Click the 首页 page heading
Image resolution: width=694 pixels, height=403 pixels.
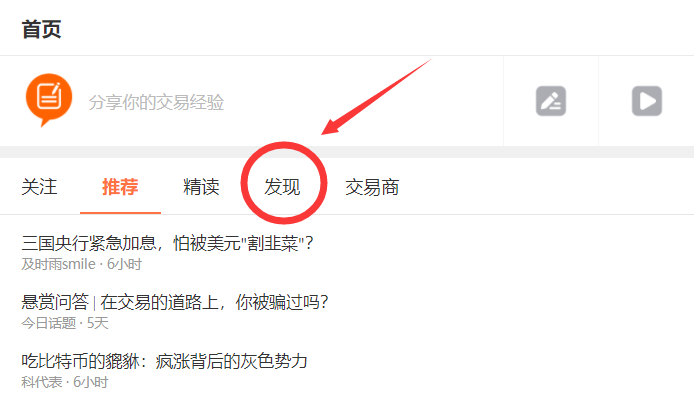coord(42,29)
